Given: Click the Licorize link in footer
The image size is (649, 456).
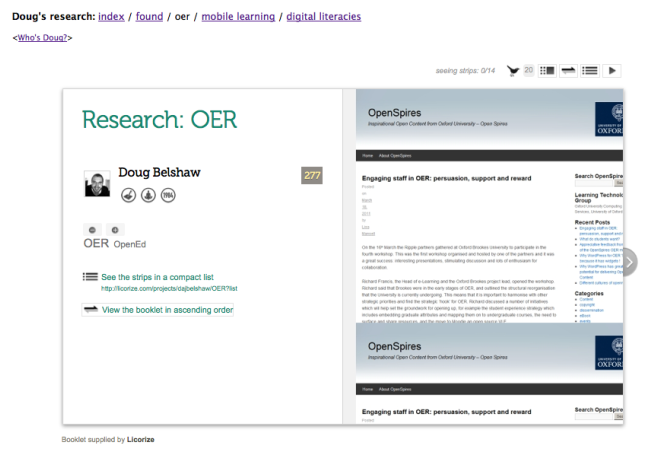Looking at the screenshot, I should pyautogui.click(x=140, y=439).
